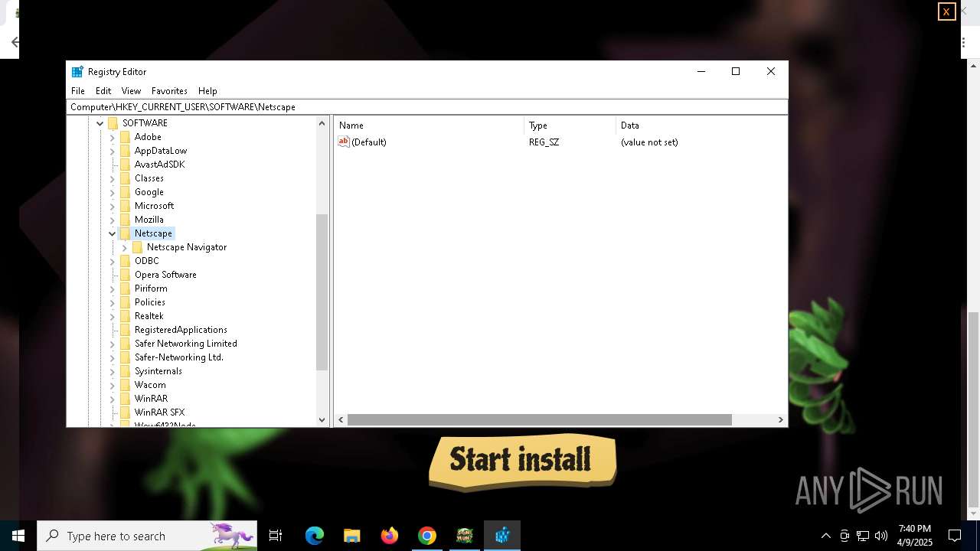Expand the Netscape Navigator key
Image resolution: width=980 pixels, height=551 pixels.
click(124, 247)
